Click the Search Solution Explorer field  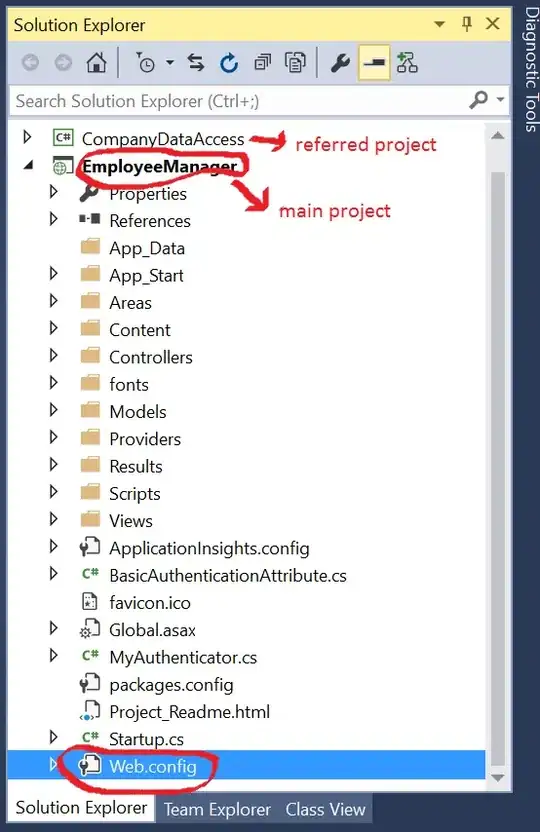pyautogui.click(x=239, y=100)
